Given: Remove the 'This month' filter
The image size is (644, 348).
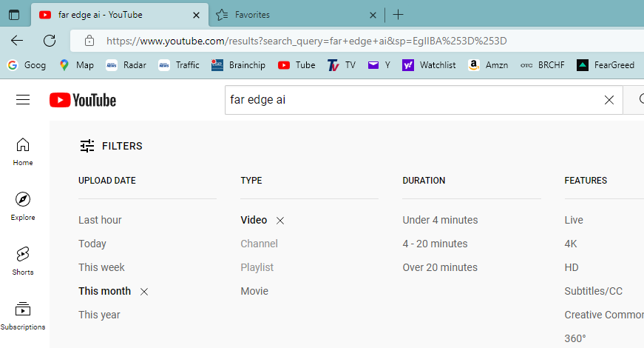Looking at the screenshot, I should pyautogui.click(x=144, y=292).
